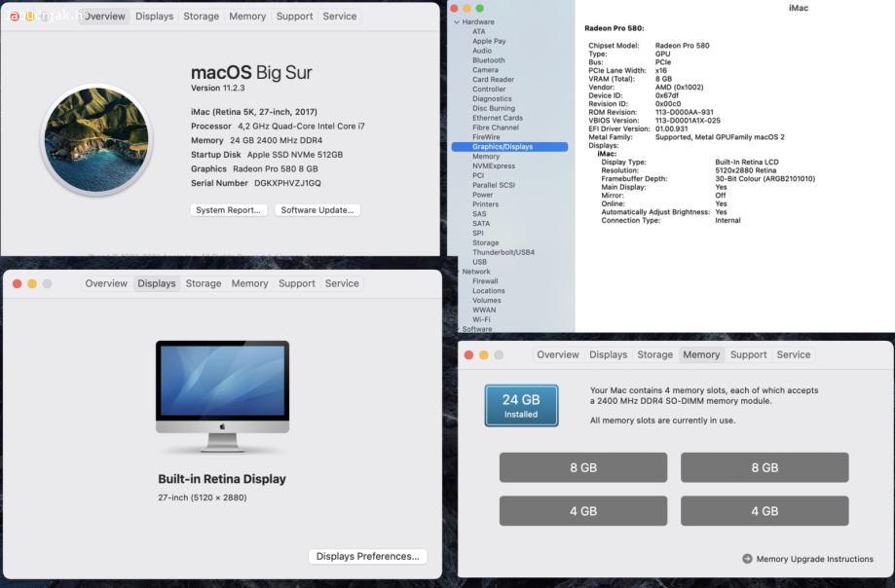Minimize the 24 GB memory window with yellow button

483,354
